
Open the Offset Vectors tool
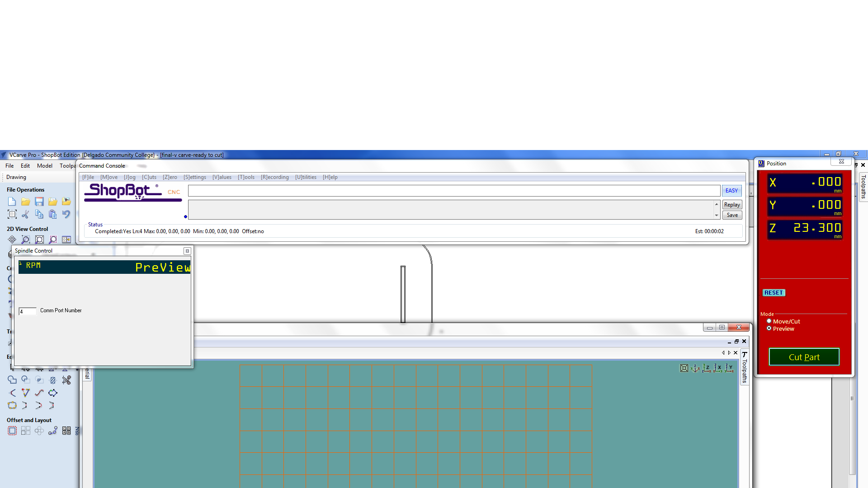click(x=12, y=431)
